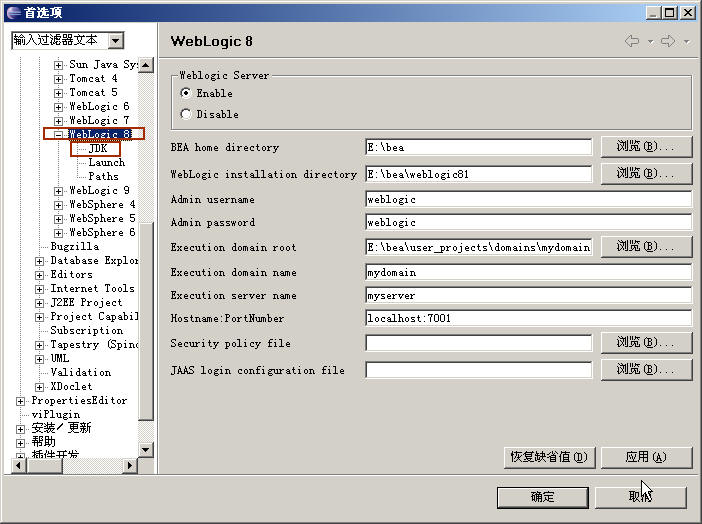Browse for BEA home directory
The width and height of the screenshot is (702, 524).
pyautogui.click(x=646, y=146)
